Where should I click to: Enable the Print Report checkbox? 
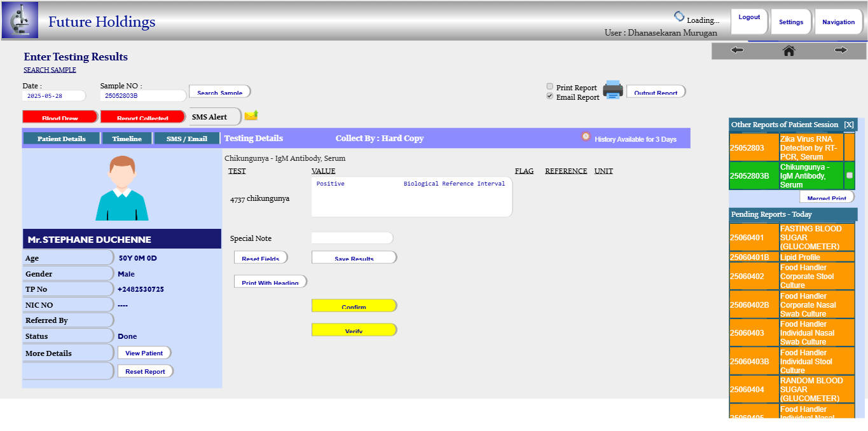click(x=550, y=86)
